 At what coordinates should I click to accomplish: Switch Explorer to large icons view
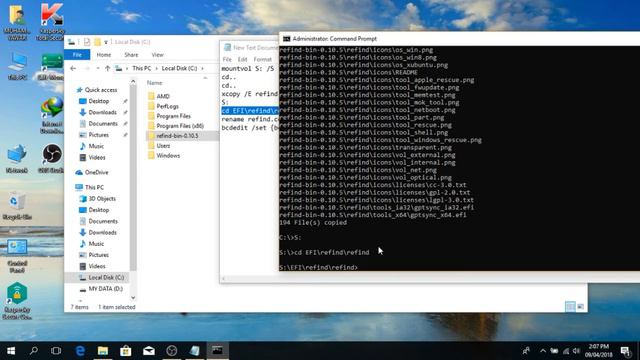(580, 307)
